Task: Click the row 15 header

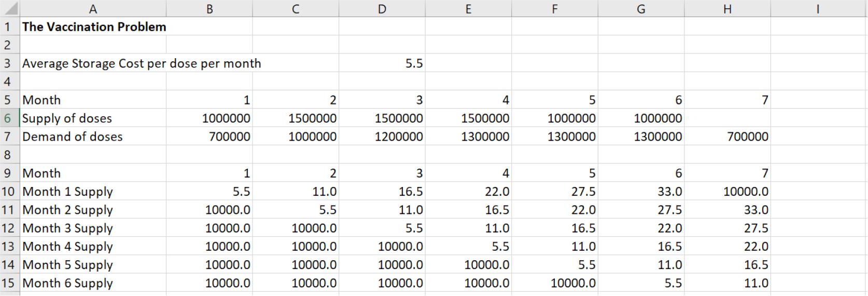Action: [x=8, y=283]
